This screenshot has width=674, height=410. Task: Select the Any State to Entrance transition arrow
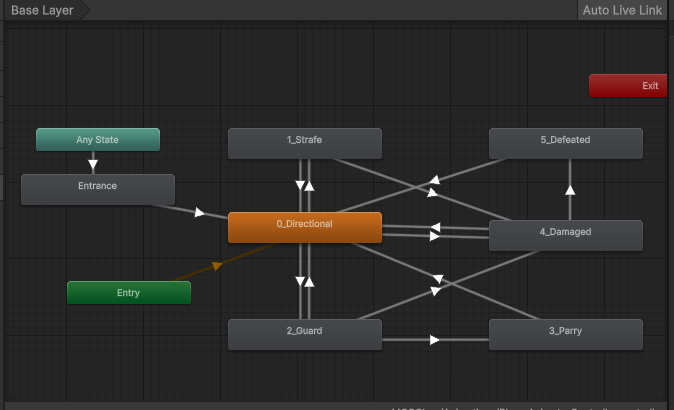[93, 164]
